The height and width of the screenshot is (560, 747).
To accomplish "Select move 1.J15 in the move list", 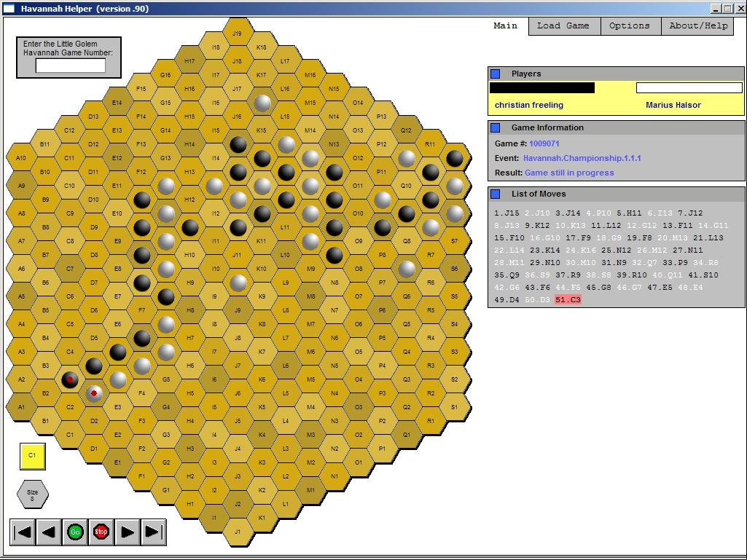I will (507, 213).
